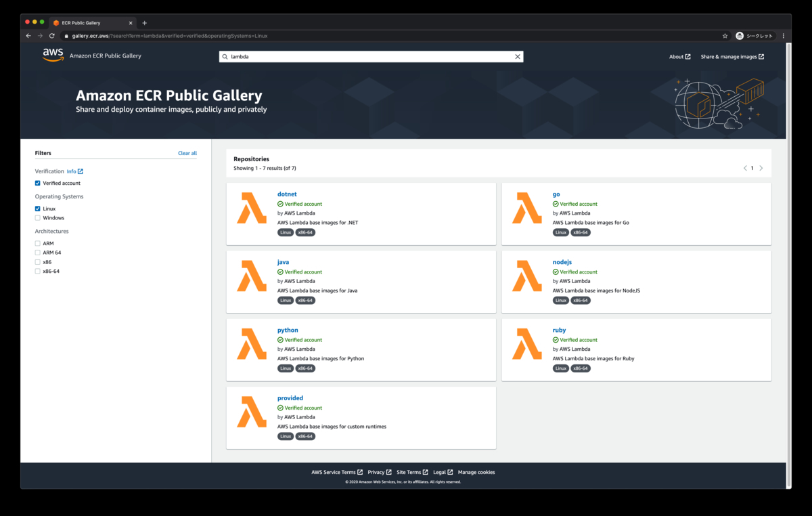
Task: Click the provided repository Lambda logo
Action: point(252,412)
